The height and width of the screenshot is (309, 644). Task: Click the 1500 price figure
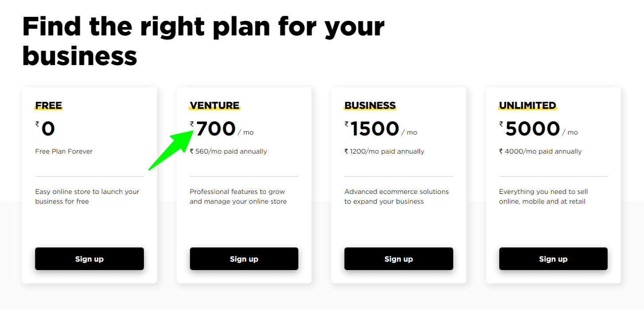pos(375,129)
